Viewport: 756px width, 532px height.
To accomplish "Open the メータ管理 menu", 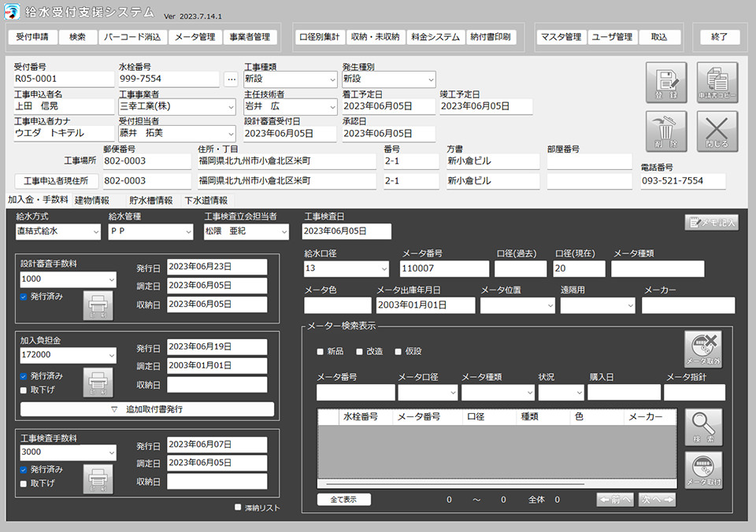I will [195, 37].
